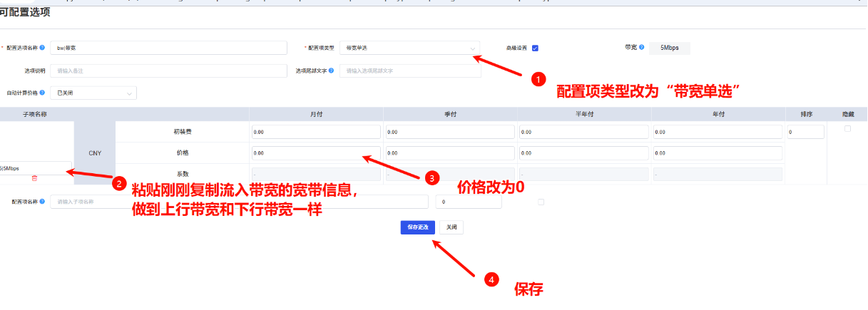Click the 初装费 row label

[182, 132]
